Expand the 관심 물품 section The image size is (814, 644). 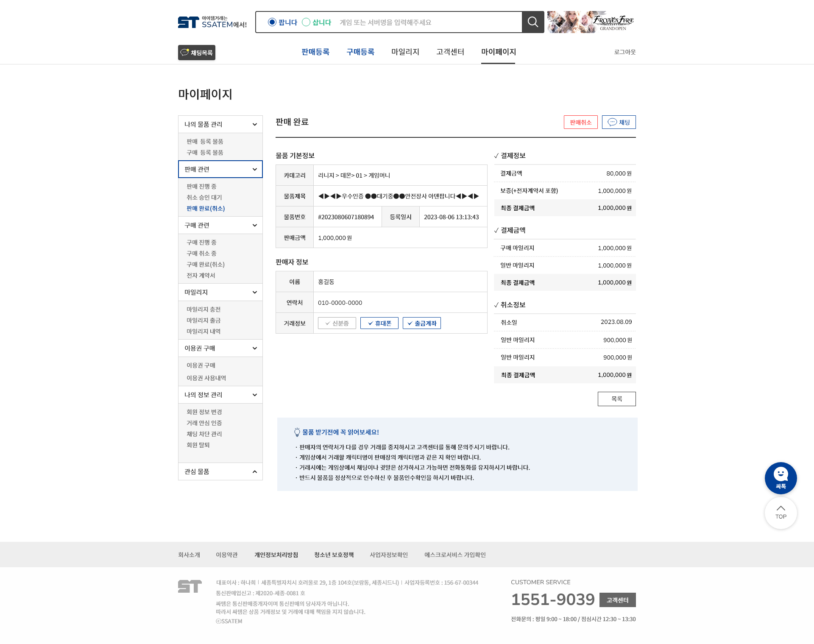[x=220, y=471]
